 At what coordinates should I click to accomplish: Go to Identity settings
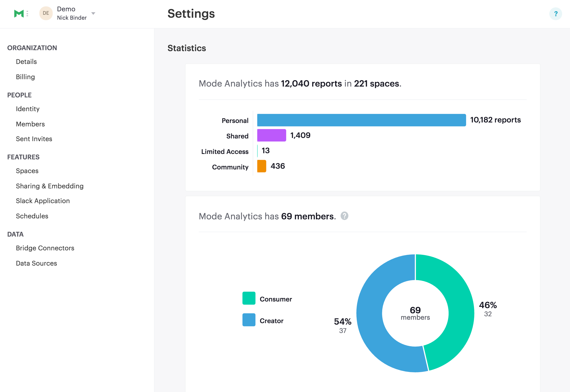[x=28, y=109]
